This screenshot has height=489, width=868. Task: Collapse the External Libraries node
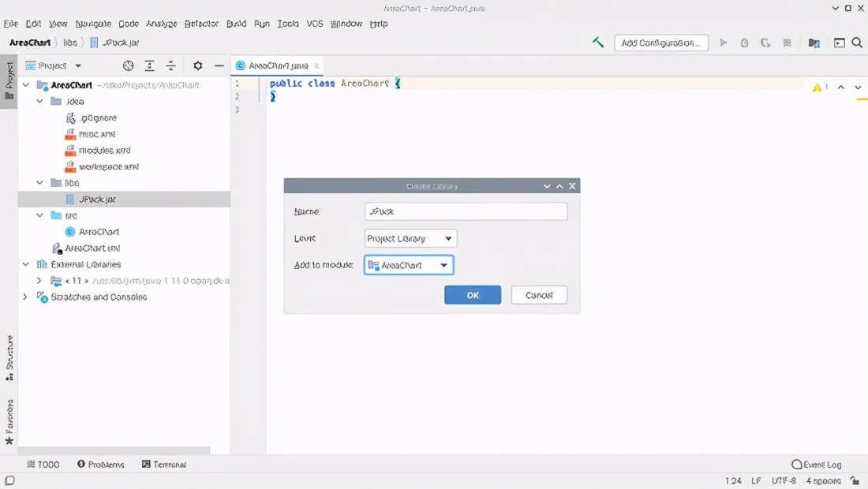25,264
